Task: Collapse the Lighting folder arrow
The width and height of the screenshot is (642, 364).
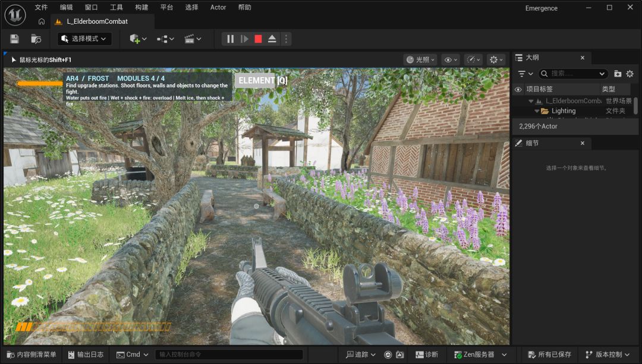Action: point(537,111)
